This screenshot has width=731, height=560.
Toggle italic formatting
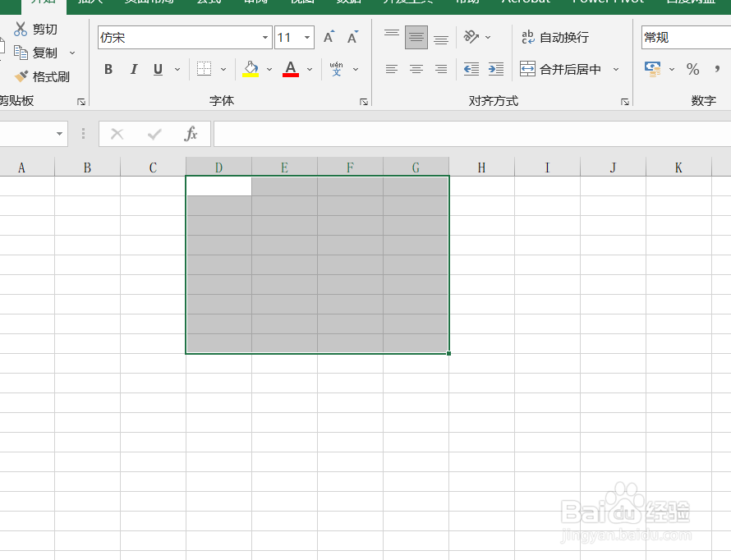point(134,70)
